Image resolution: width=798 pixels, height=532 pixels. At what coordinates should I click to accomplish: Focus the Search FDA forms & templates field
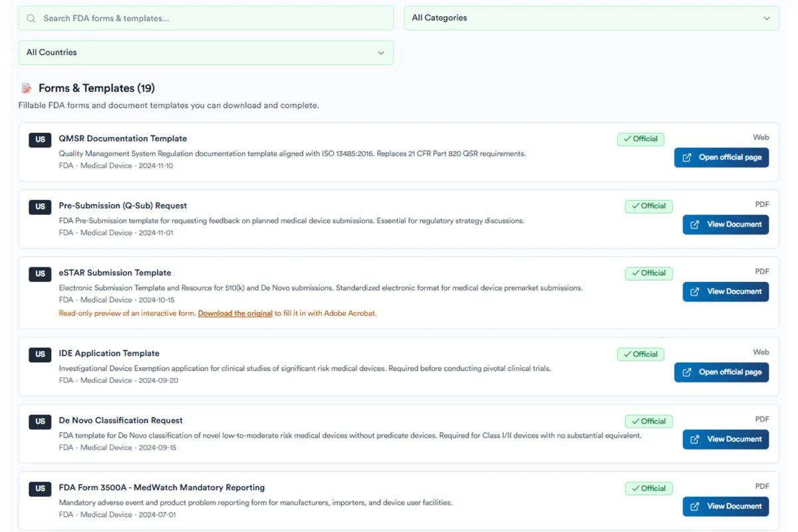click(x=206, y=19)
